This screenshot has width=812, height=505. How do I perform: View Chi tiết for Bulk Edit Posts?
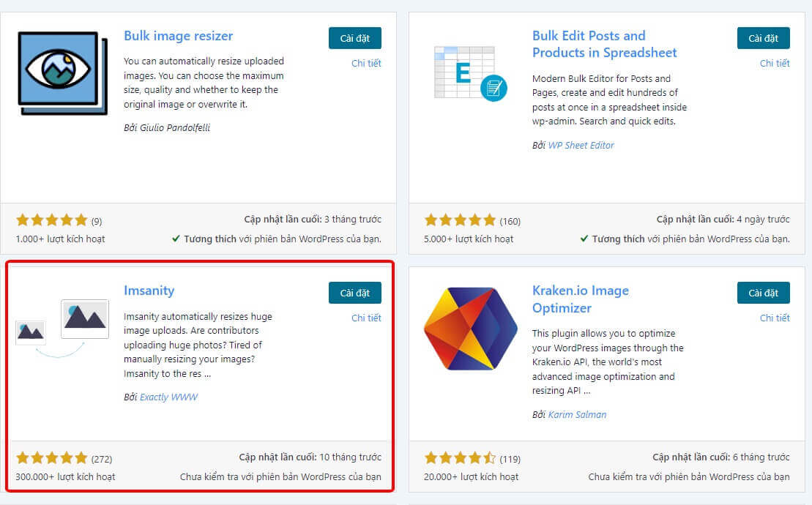[x=775, y=63]
